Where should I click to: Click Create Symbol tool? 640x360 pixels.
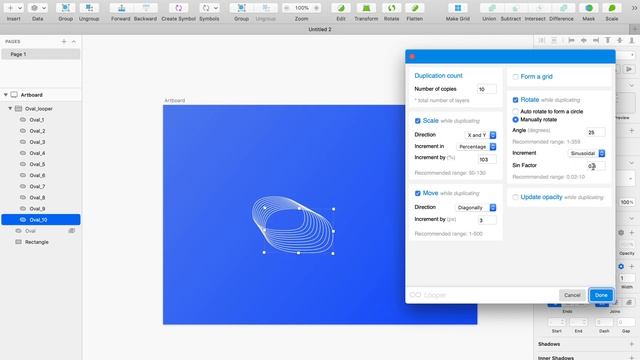(178, 8)
